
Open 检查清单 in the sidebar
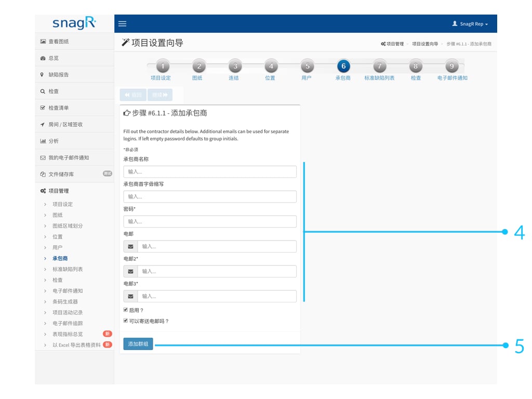74,108
